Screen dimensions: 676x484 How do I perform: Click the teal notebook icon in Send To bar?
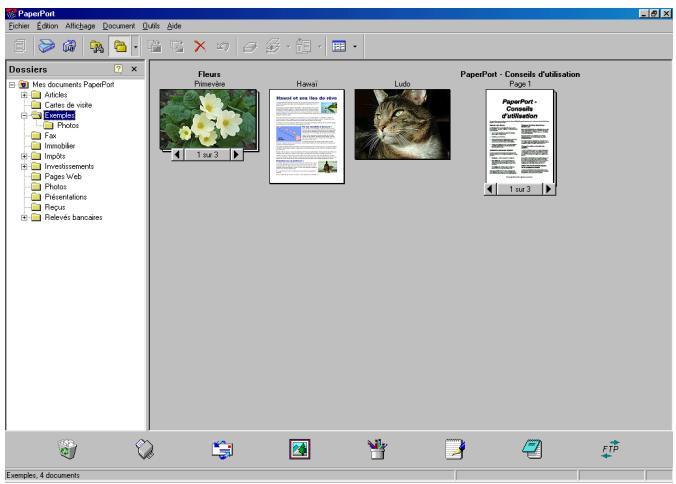532,449
